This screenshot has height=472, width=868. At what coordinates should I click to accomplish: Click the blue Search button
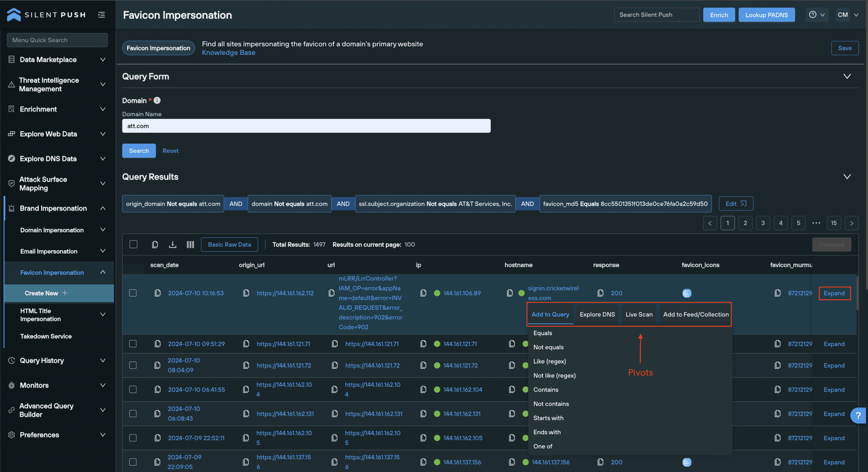tap(139, 150)
